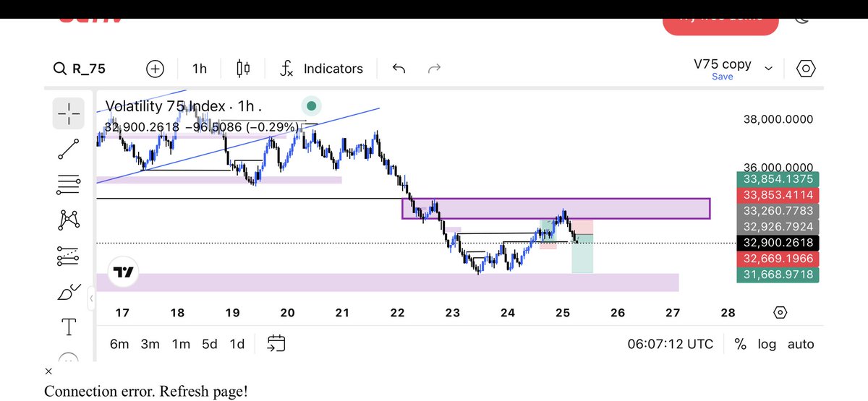
Task: Dismiss the connection error with the X
Action: (x=48, y=371)
